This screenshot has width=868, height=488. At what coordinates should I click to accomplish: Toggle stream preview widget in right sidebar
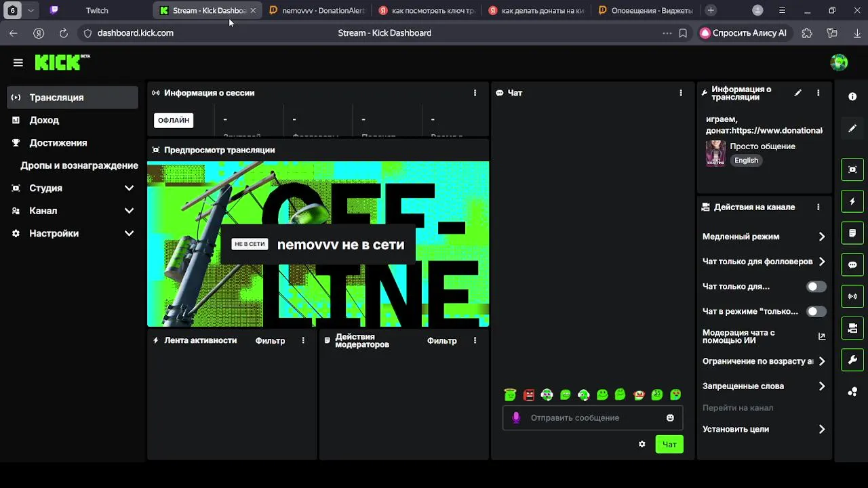852,169
